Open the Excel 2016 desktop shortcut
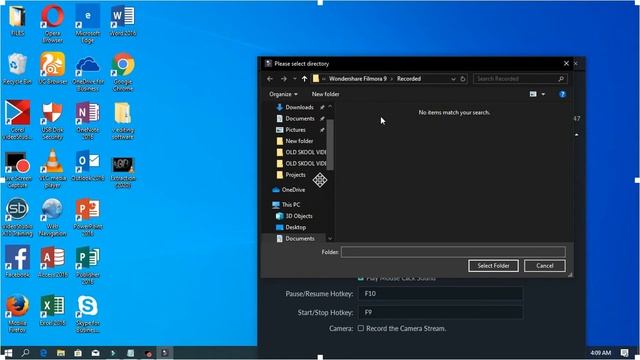 [x=52, y=310]
